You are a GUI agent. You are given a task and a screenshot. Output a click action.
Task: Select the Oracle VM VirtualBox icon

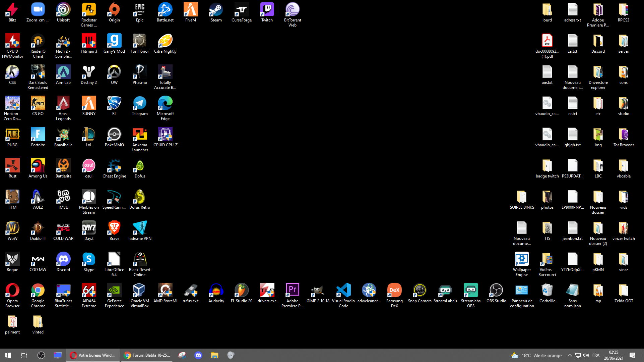pos(140,296)
